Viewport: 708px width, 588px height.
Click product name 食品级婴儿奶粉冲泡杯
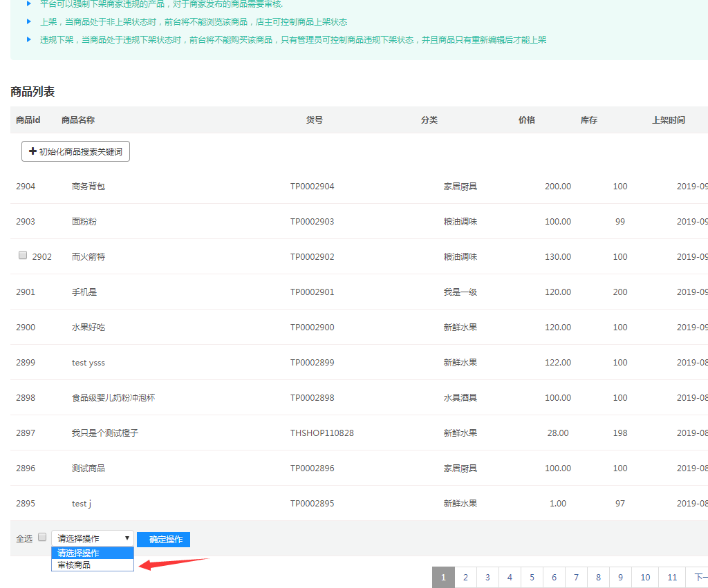coord(113,398)
